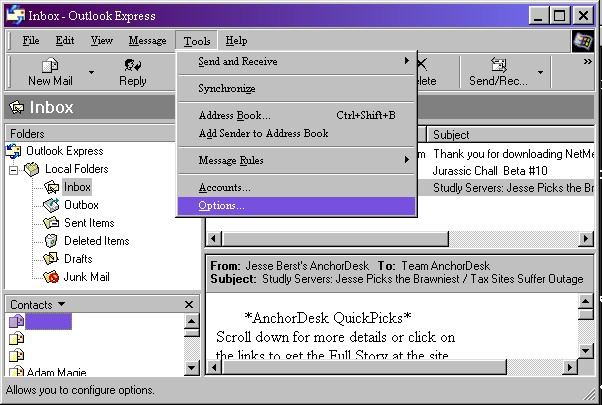Click the highlighted first contact icon
Viewport: 602px width, 405px height.
click(16, 321)
